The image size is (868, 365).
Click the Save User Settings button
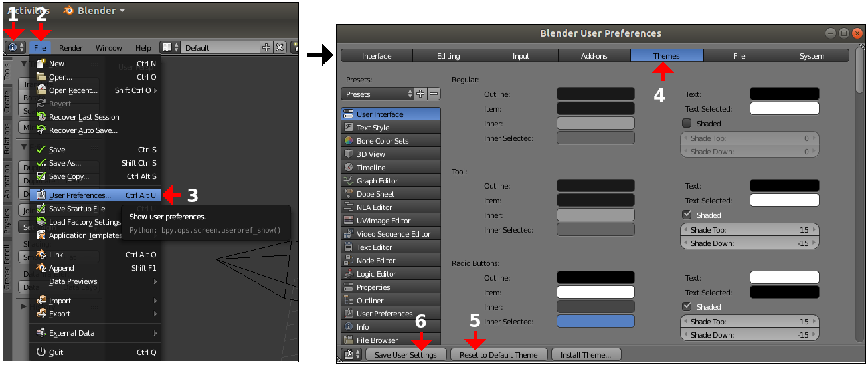406,354
